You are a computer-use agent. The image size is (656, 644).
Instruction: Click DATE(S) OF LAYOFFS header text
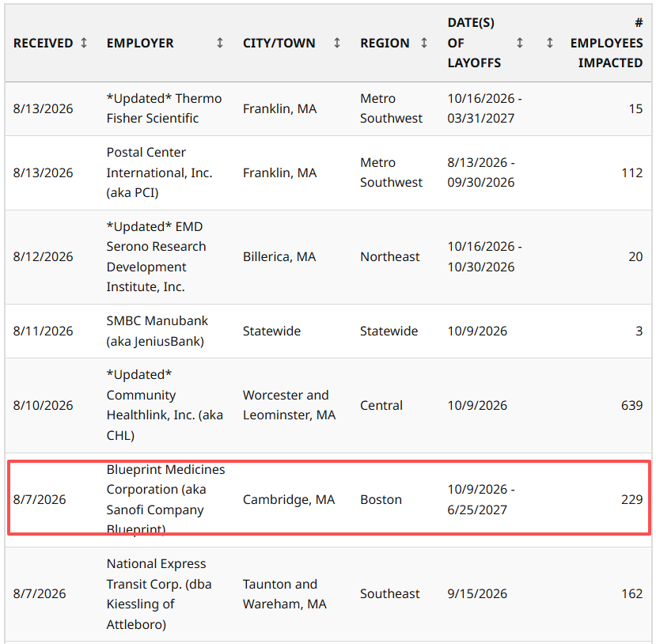point(474,43)
